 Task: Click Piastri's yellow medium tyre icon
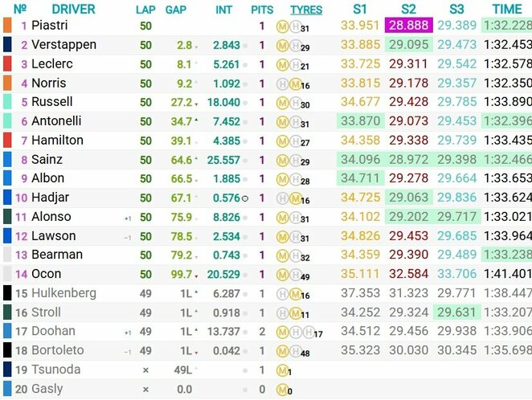click(282, 27)
